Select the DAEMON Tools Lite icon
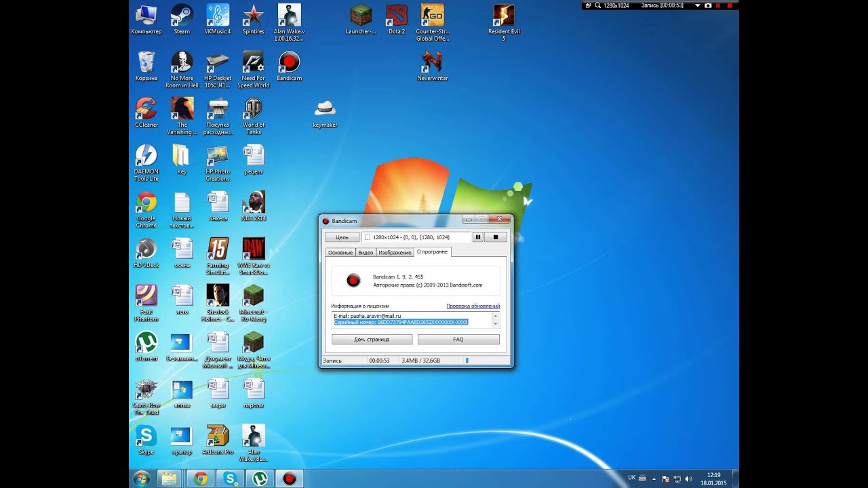Image resolution: width=868 pixels, height=488 pixels. (x=146, y=163)
